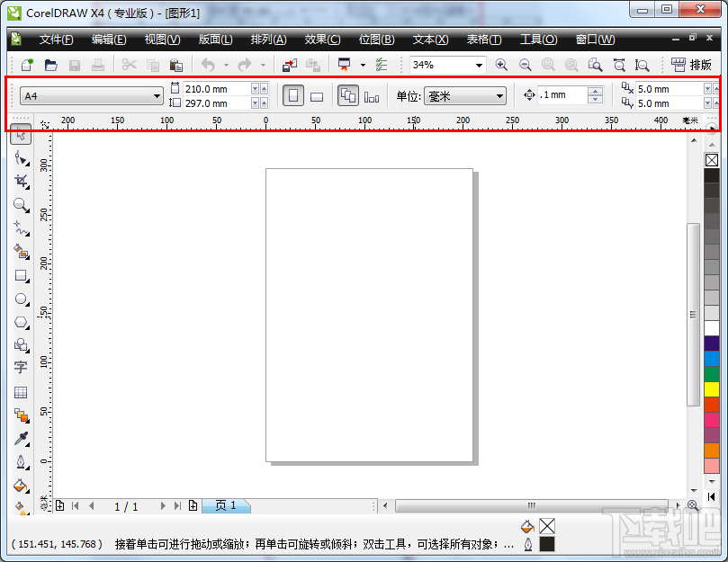Image resolution: width=728 pixels, height=562 pixels.
Task: Select the Outline pen tool
Action: tap(21, 462)
